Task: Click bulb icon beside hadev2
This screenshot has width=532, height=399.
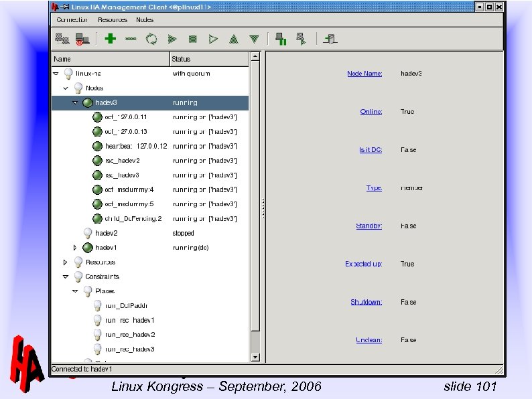Action: pyautogui.click(x=88, y=233)
